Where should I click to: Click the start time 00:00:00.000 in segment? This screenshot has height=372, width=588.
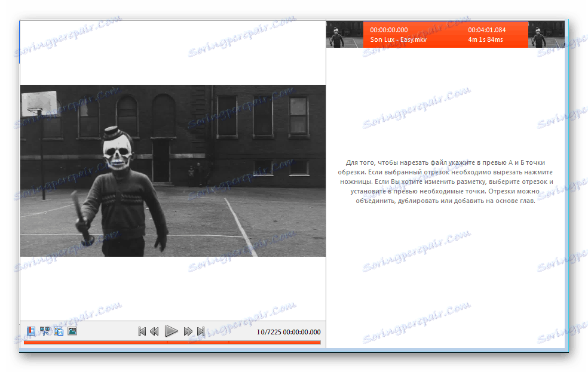[x=389, y=30]
